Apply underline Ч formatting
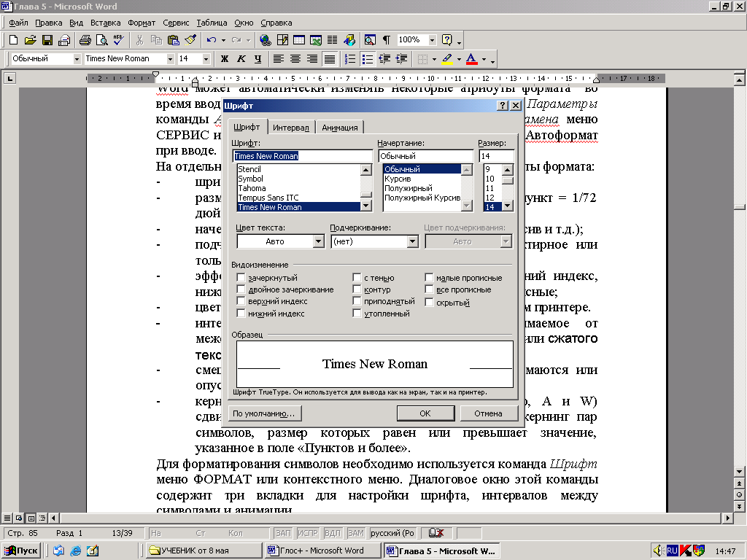747x560 pixels. point(258,58)
